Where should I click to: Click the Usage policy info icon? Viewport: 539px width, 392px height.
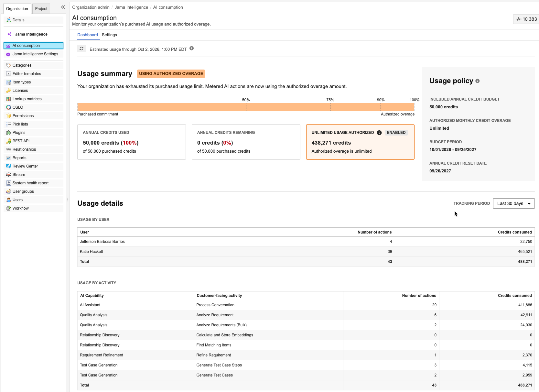477,81
